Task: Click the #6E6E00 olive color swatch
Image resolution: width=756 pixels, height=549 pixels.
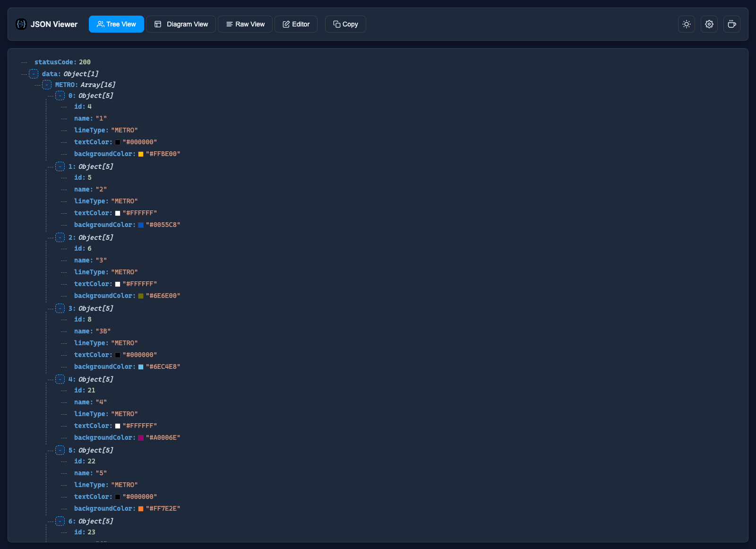Action: tap(141, 296)
